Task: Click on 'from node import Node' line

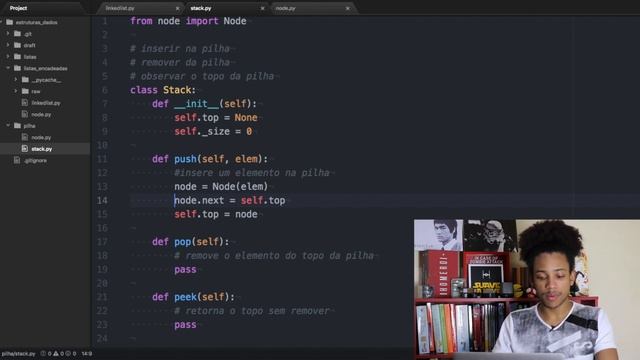Action: click(x=188, y=21)
